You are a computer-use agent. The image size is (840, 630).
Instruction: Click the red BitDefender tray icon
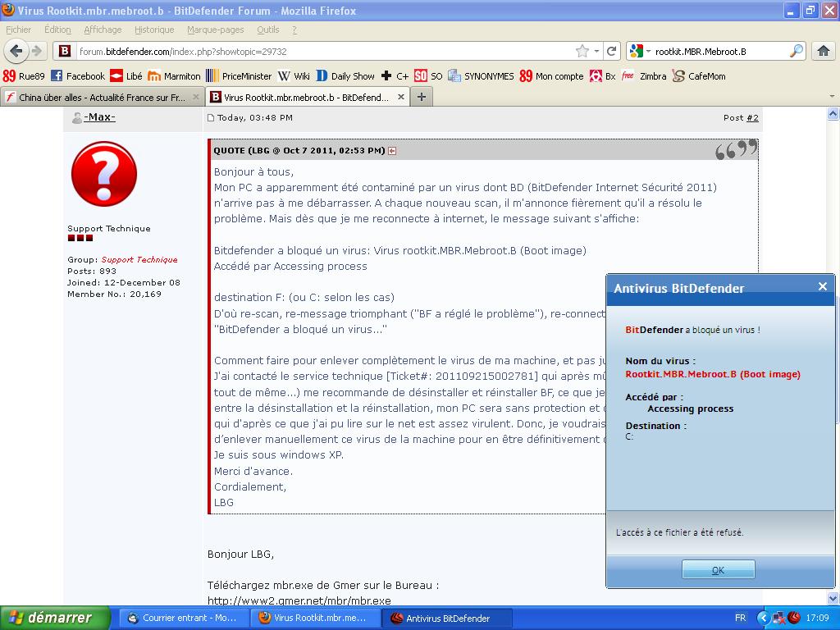[x=794, y=618]
